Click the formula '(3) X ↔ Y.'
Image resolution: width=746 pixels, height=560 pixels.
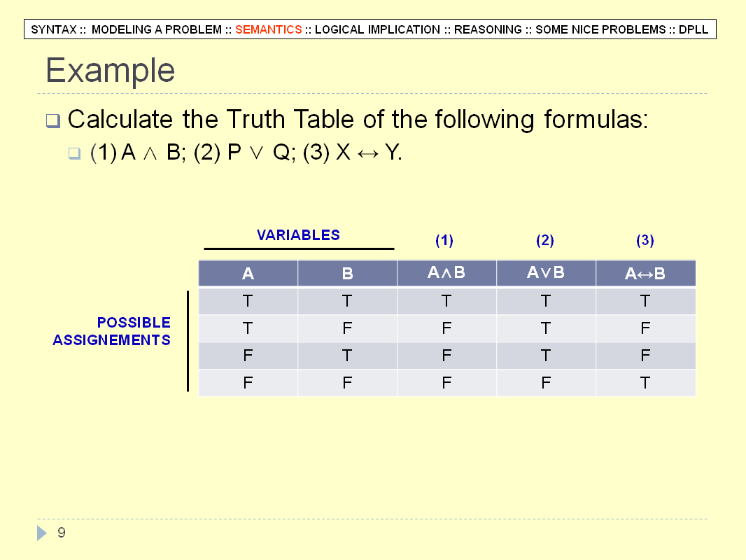352,153
